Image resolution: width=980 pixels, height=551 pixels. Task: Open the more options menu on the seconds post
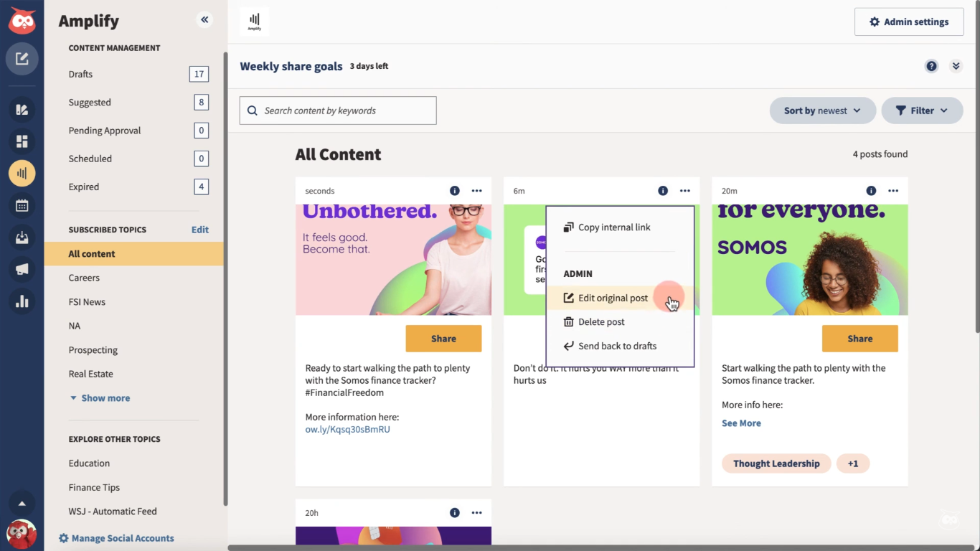[x=477, y=191]
